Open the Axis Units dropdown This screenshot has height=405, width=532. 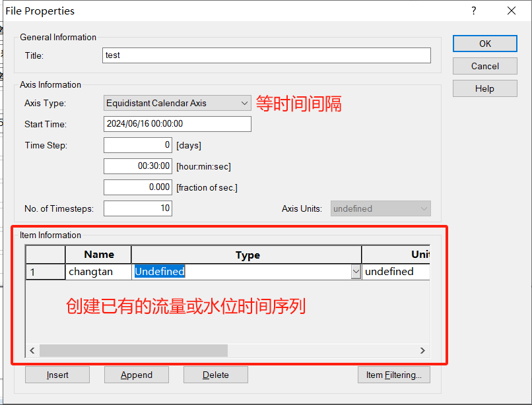pyautogui.click(x=380, y=208)
